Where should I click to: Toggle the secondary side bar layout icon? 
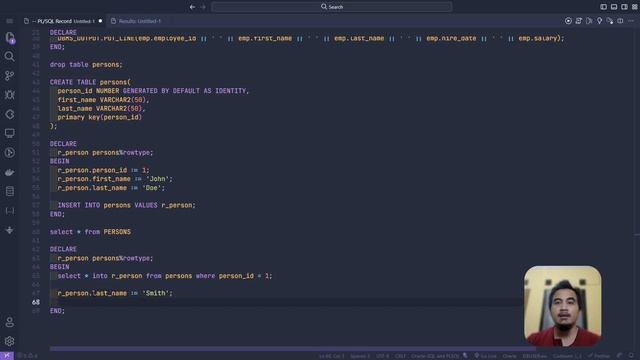(624, 7)
